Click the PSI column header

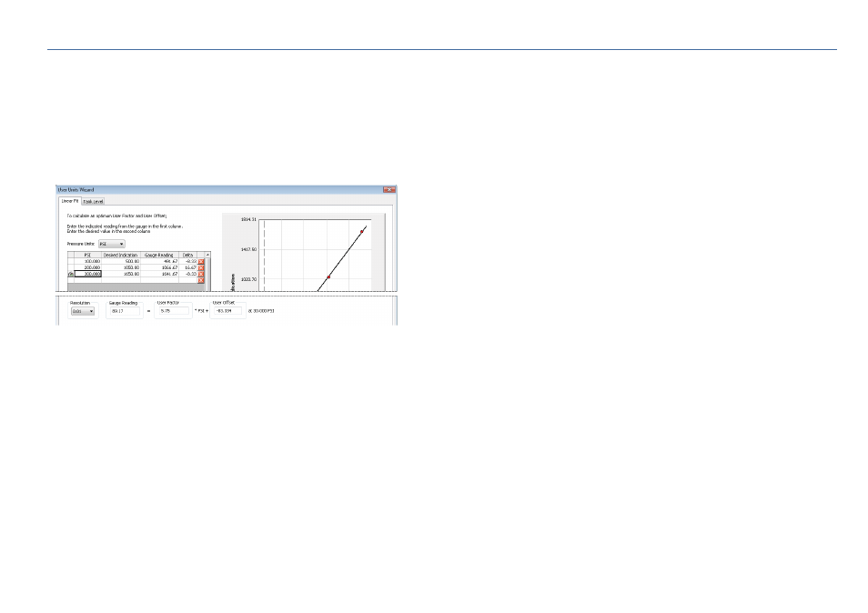(87, 255)
